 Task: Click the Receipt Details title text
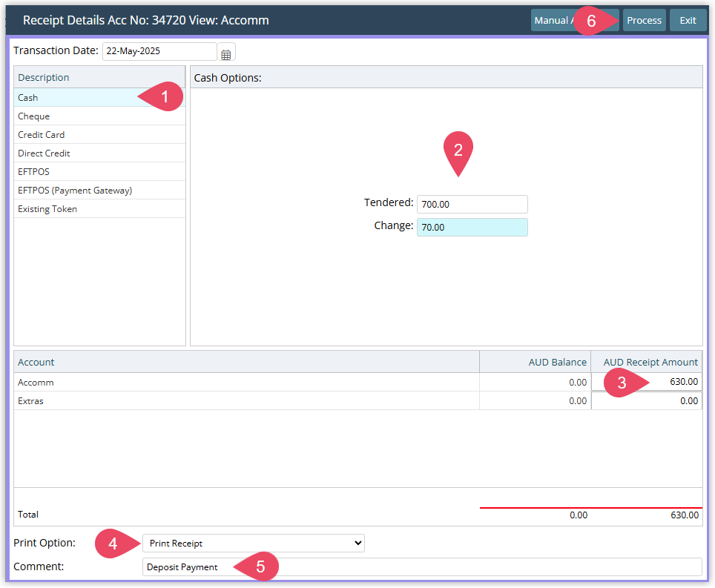click(146, 20)
